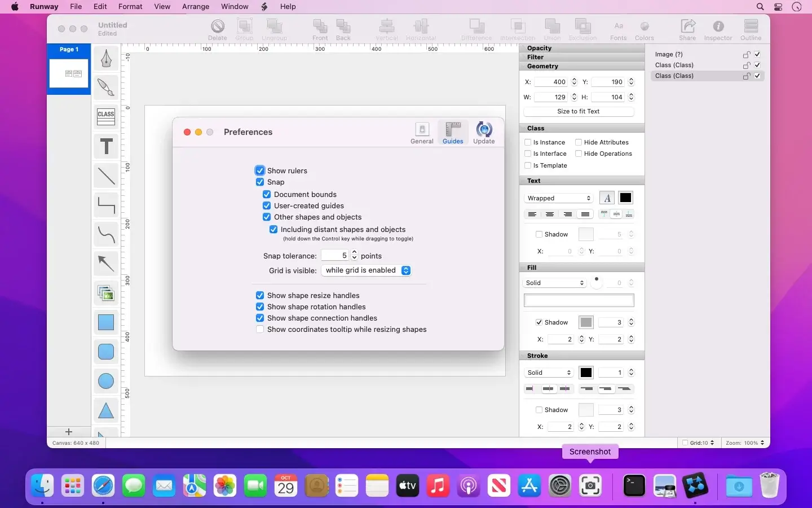Select the Pen tool in left toolbar
812x508 pixels.
click(106, 58)
